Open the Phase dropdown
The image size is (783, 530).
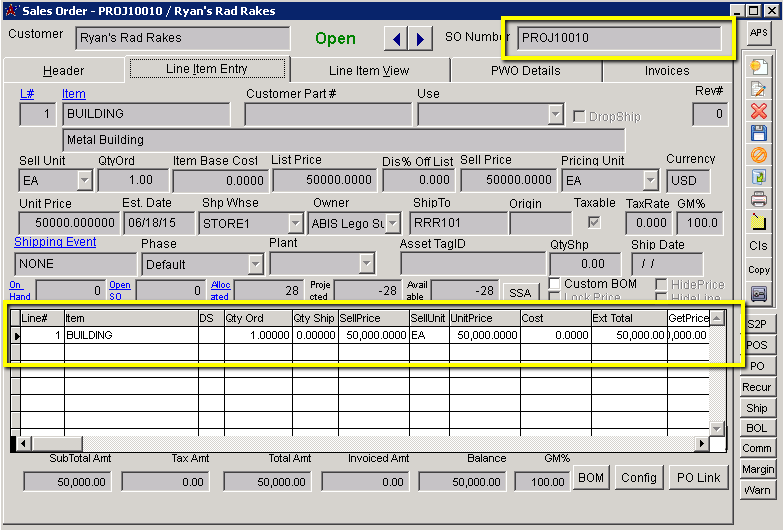pos(255,265)
